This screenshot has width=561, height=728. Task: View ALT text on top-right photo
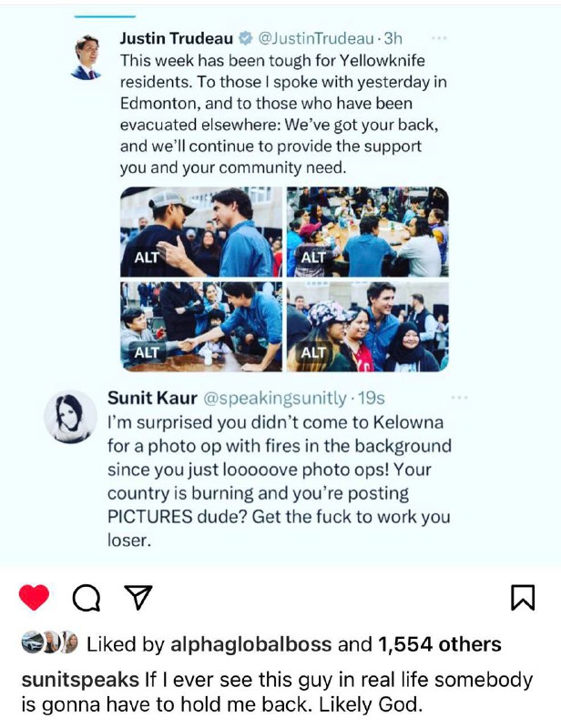312,257
